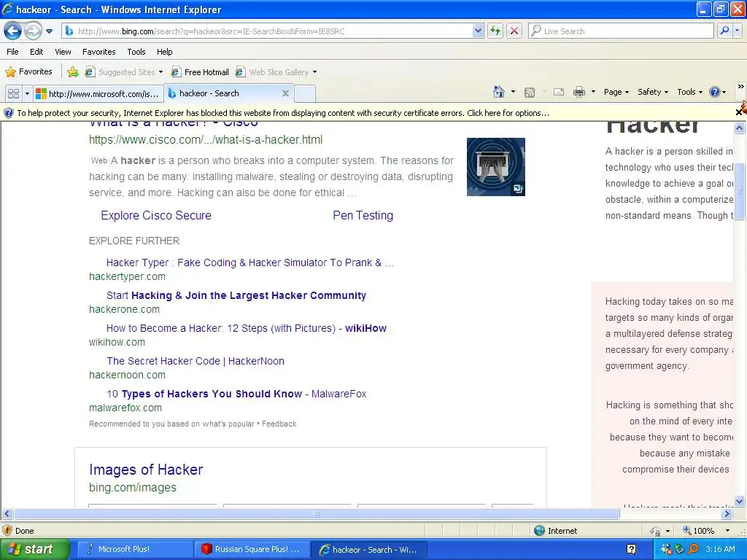Open Free Hotmail favorite link
747x560 pixels.
(x=200, y=72)
